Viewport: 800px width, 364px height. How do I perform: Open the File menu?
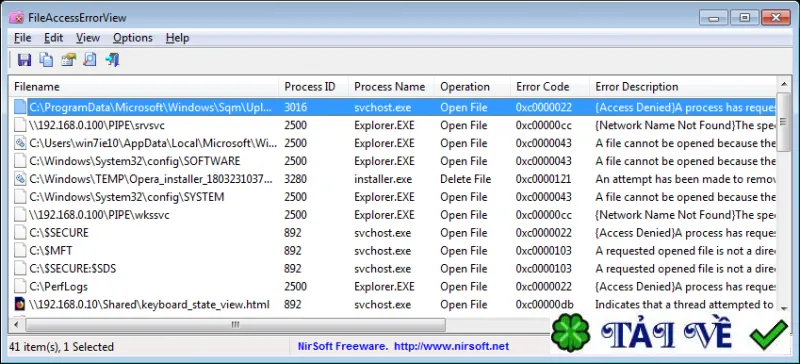coord(22,38)
